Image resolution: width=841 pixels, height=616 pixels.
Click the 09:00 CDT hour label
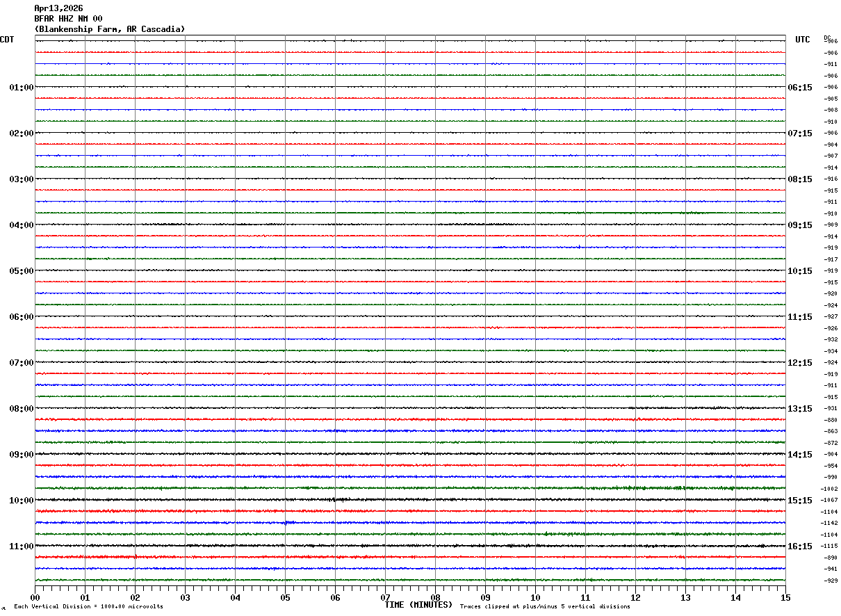tap(22, 455)
